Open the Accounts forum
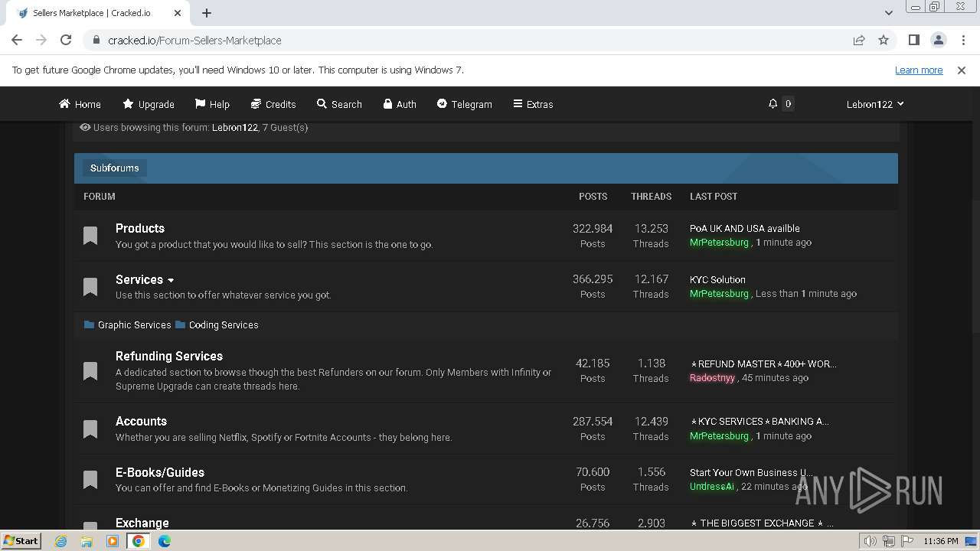 (x=141, y=421)
